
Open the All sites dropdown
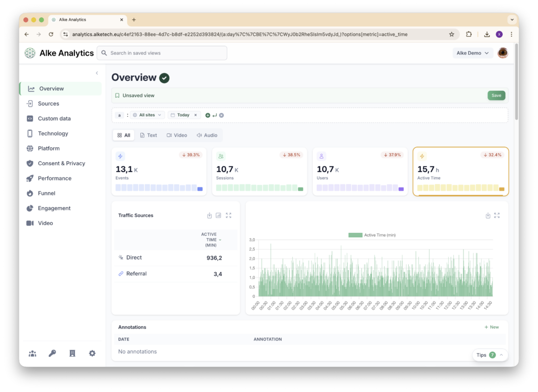coord(147,115)
